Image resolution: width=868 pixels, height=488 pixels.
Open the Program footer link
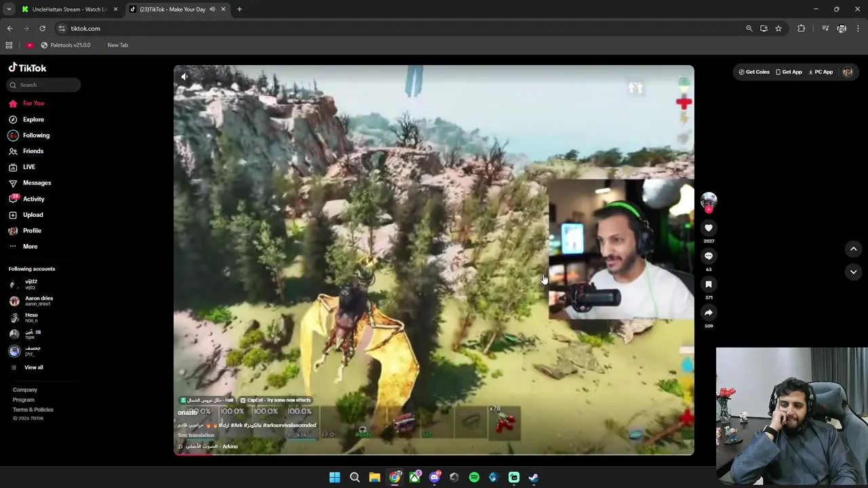pos(24,400)
